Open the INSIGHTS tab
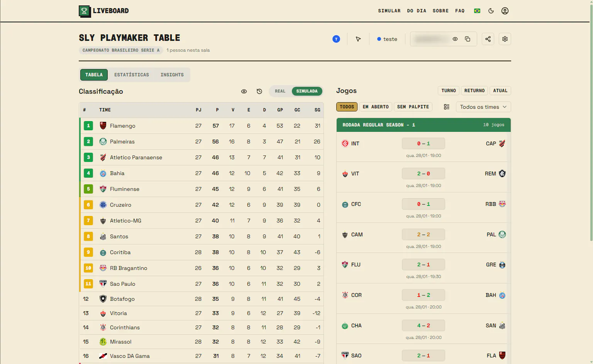Viewport: 593px width, 364px height. 172,75
